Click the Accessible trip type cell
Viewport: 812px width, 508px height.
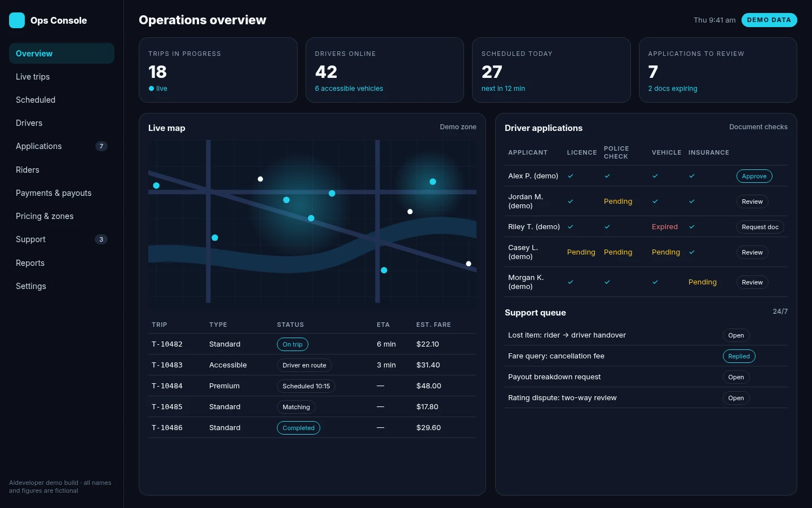[x=228, y=365]
